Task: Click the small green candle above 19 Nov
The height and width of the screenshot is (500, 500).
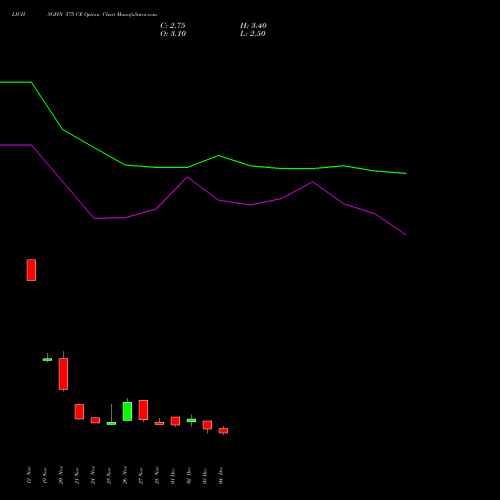Action: pyautogui.click(x=47, y=359)
